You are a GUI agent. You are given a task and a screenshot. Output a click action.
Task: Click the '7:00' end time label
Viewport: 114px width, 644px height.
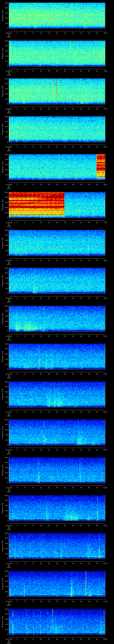(105, 223)
